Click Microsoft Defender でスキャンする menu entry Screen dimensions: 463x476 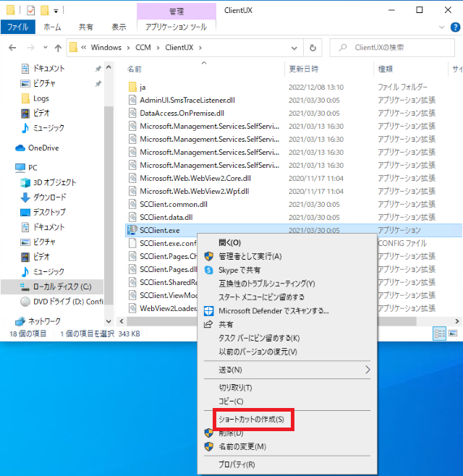[273, 311]
